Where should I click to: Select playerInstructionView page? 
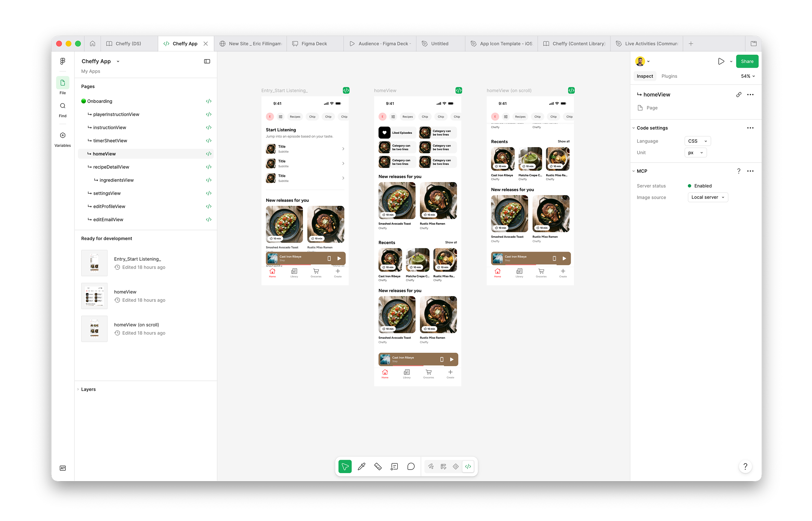146,114
